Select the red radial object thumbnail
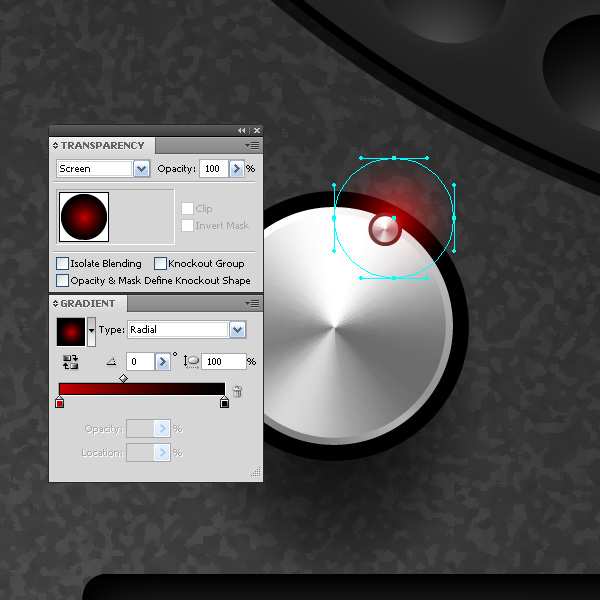 point(84,217)
